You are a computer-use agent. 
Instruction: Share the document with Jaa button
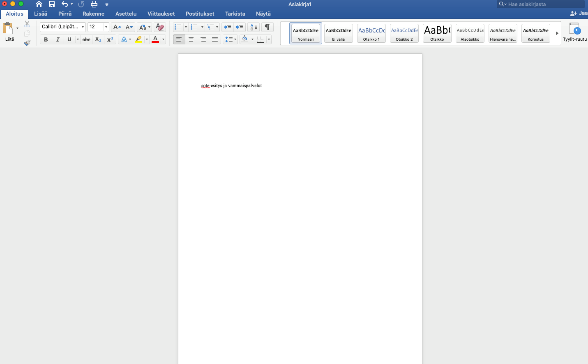click(579, 13)
